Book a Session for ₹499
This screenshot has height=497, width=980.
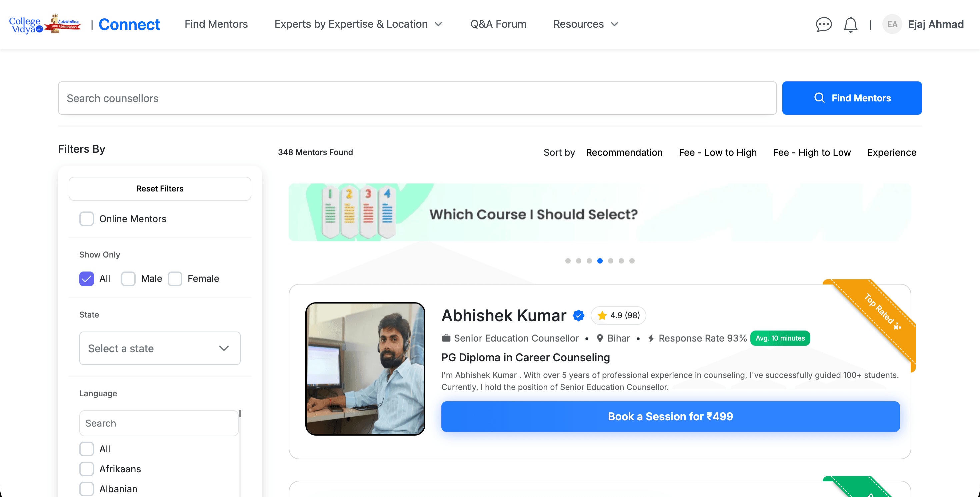670,416
